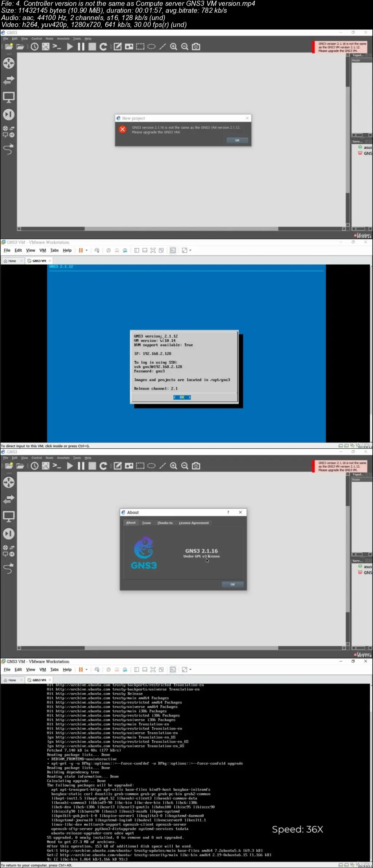Open Annotate menu in GNS3 window with About dialog

63,458
